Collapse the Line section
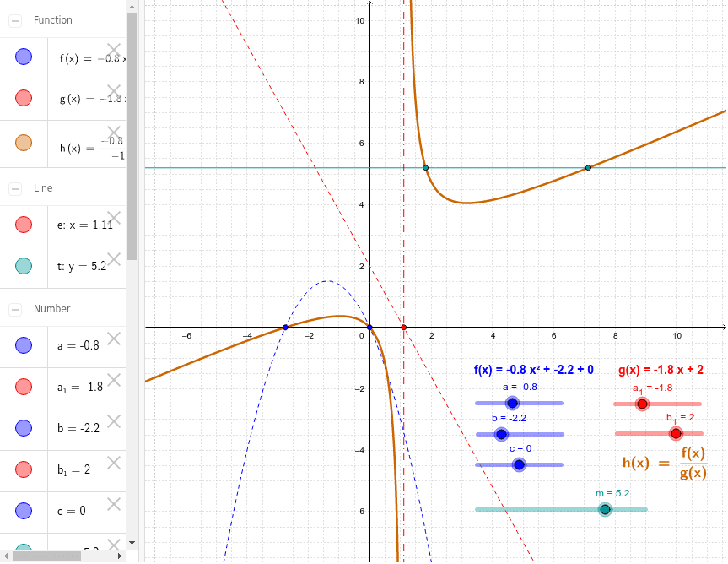 click(13, 187)
